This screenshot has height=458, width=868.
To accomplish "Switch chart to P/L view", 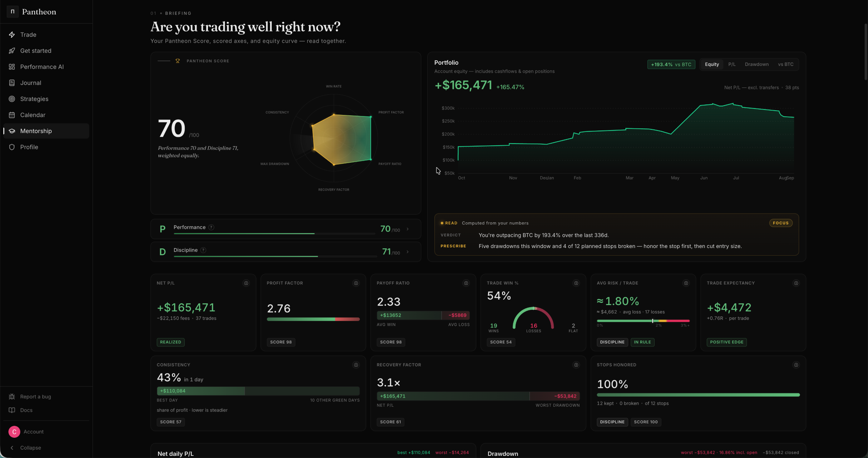I will pos(732,64).
